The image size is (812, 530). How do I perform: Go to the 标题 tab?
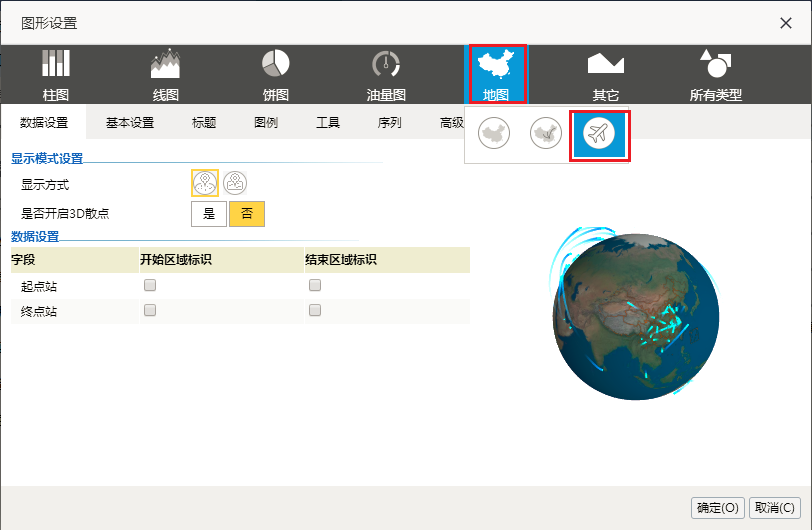click(x=204, y=123)
